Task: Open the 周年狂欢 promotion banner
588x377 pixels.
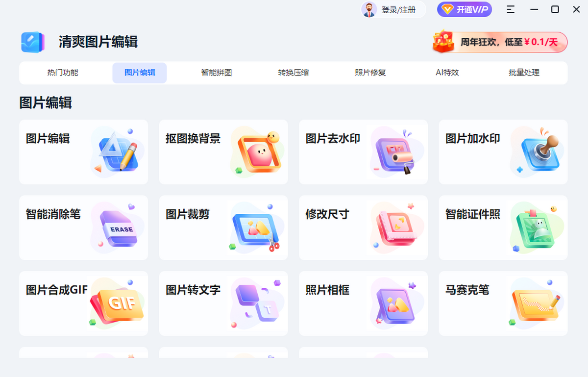Action: (x=500, y=42)
